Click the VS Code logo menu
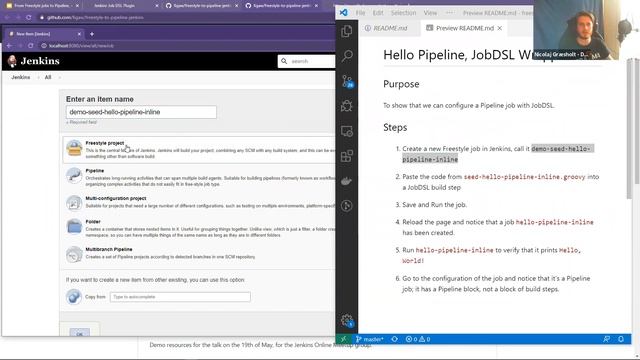 344,13
